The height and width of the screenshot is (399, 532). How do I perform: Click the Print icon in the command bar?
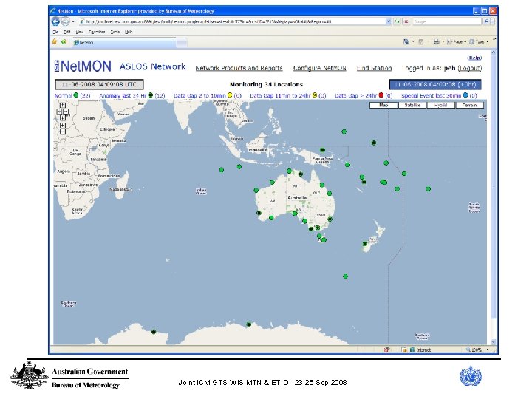(437, 41)
